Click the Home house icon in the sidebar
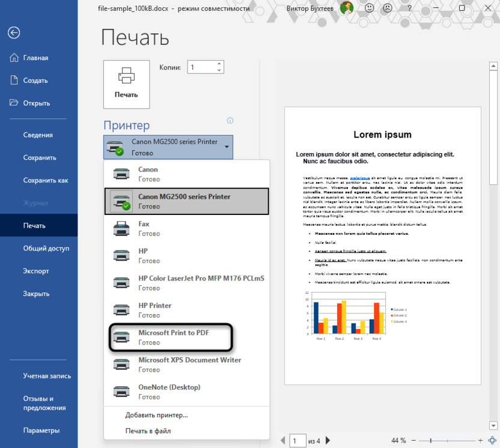 pyautogui.click(x=14, y=58)
